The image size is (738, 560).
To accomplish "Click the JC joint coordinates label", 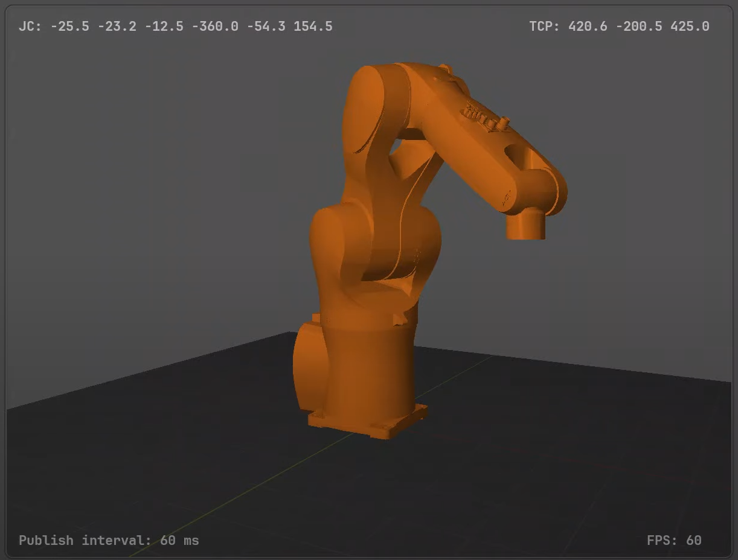I will pyautogui.click(x=30, y=27).
